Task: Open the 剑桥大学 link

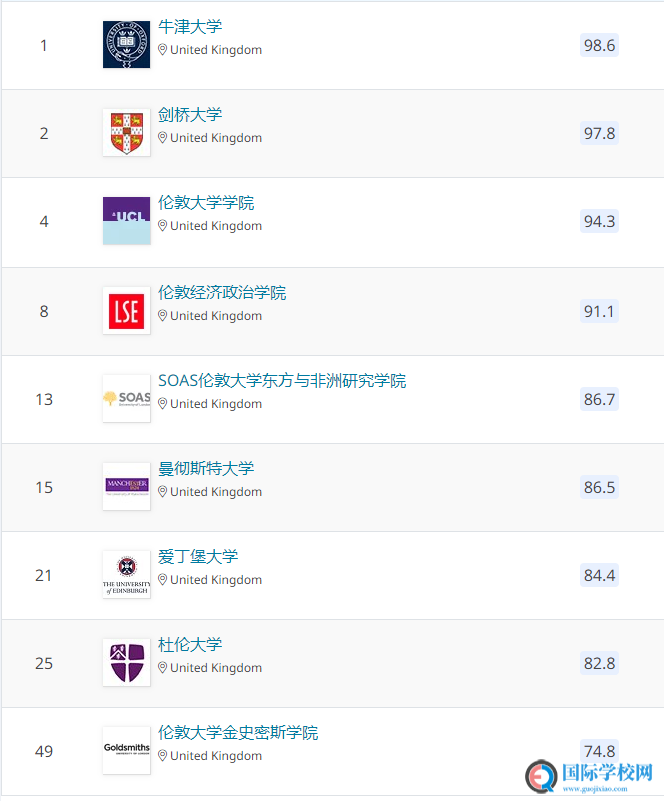Action: coord(190,114)
